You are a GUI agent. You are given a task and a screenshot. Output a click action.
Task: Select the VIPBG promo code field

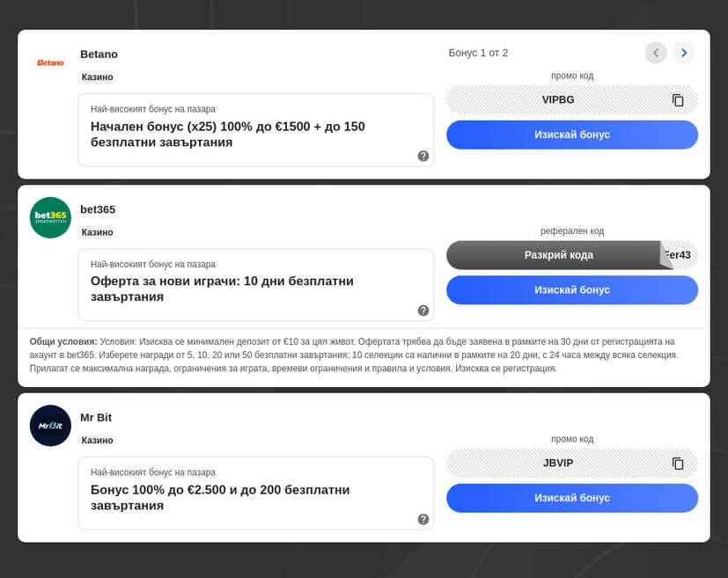pos(558,100)
